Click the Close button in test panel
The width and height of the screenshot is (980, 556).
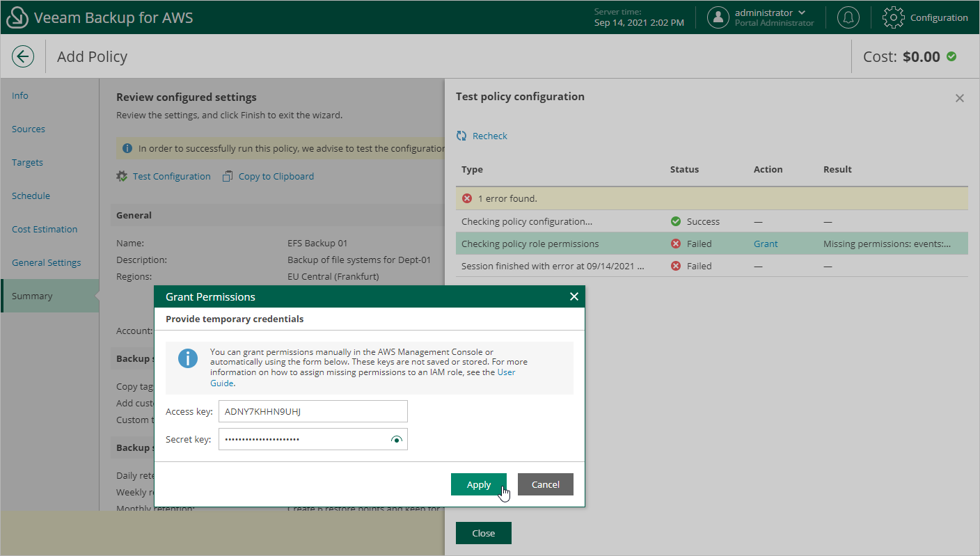pyautogui.click(x=484, y=533)
